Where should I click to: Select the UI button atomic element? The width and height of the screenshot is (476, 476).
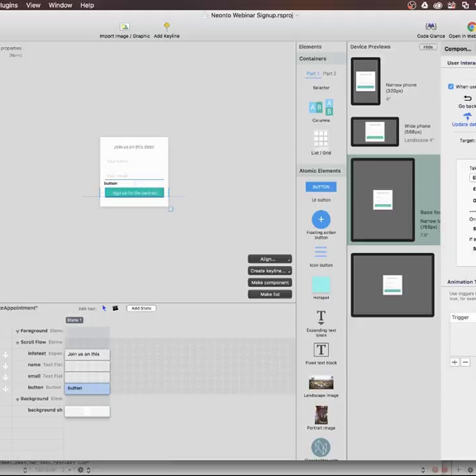pos(321,187)
